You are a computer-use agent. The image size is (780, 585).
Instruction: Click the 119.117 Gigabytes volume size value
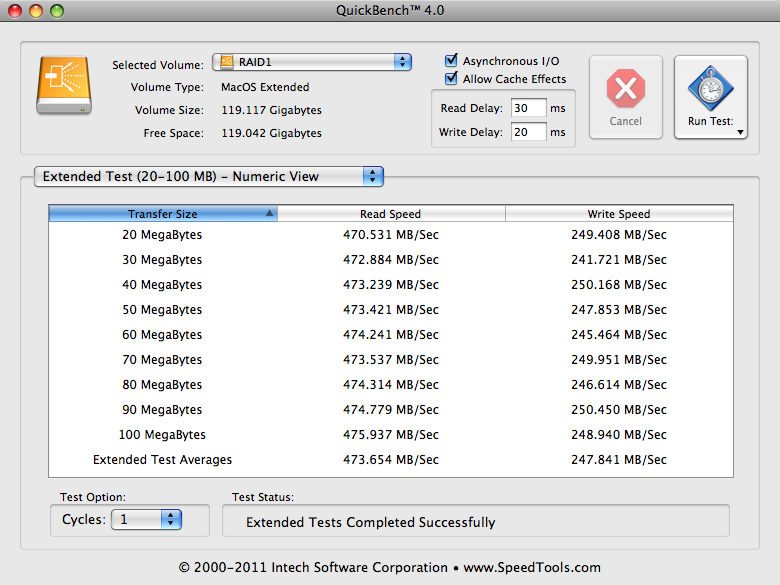tap(272, 110)
